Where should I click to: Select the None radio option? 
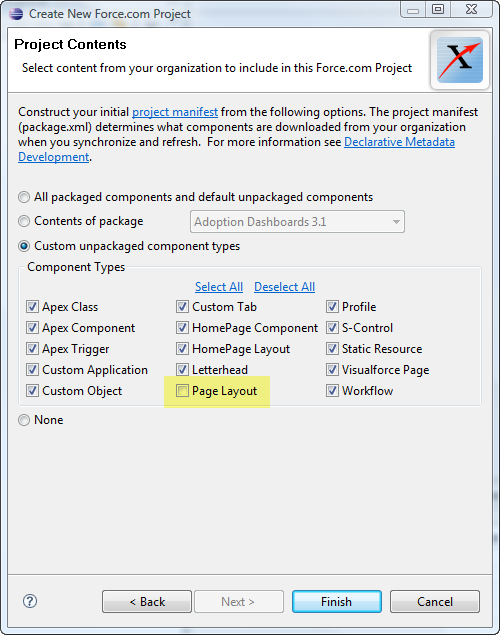[x=24, y=420]
